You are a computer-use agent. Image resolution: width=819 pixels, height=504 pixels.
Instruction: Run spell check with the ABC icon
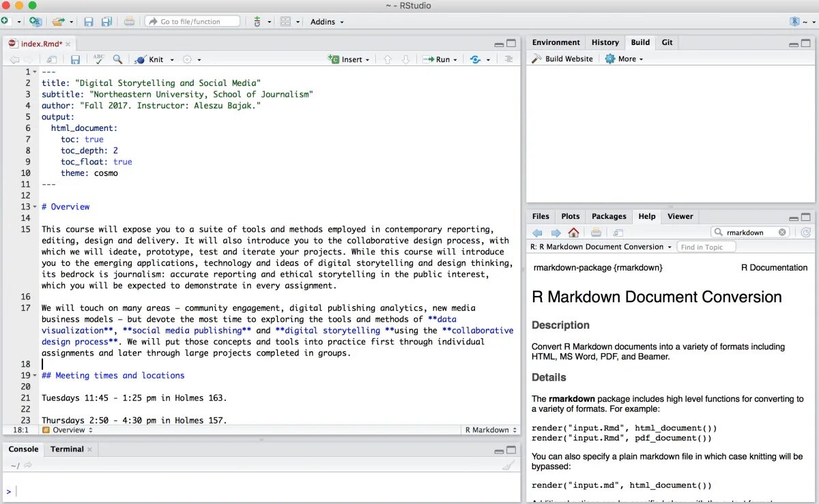point(99,59)
